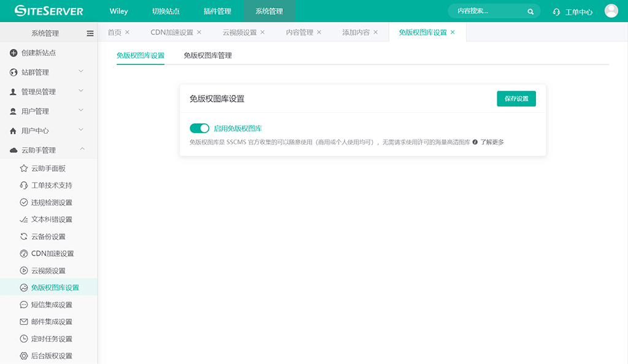Screen dimensions: 628x364
Task: Click the clock icon for 定时任务设置
Action: point(24,339)
